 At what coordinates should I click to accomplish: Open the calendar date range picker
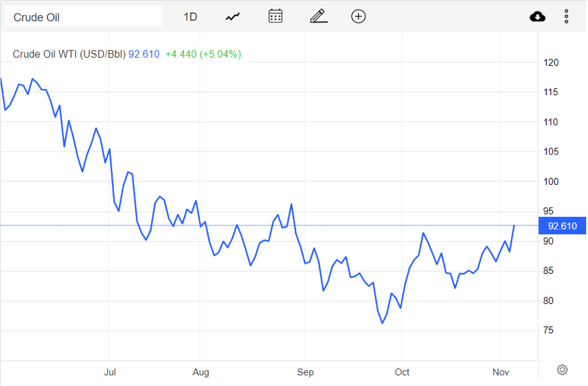pyautogui.click(x=276, y=16)
